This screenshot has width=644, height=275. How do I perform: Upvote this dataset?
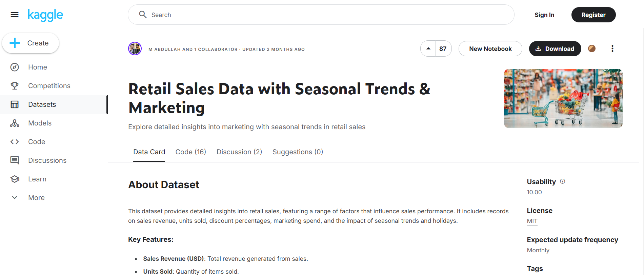428,48
